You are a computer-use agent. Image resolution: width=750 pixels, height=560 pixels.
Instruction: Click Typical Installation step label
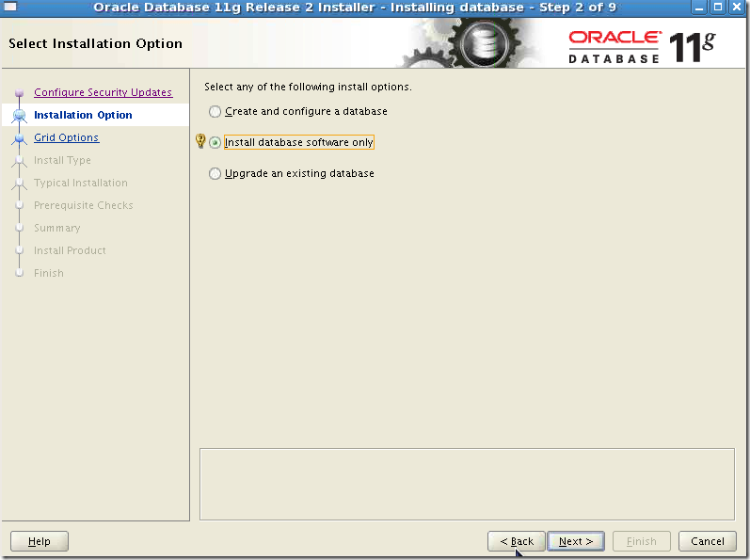point(81,183)
